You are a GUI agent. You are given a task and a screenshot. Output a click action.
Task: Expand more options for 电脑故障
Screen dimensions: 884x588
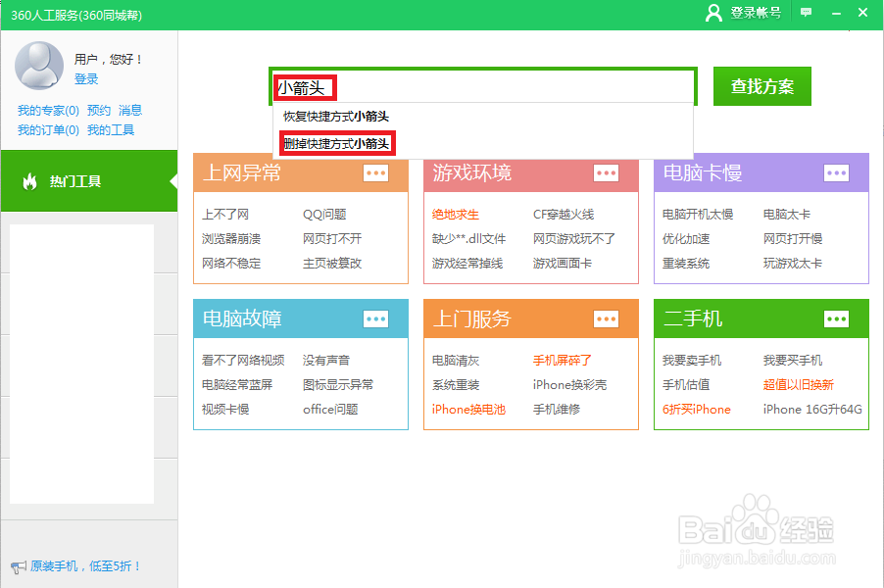coord(375,319)
